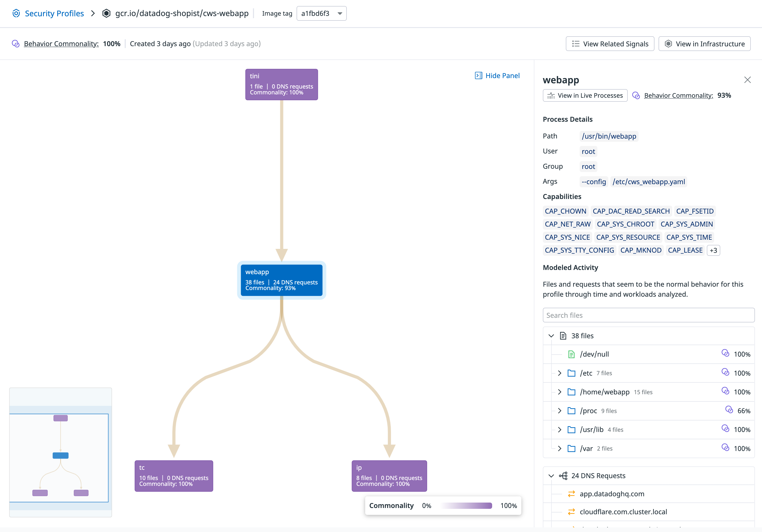Click the hexagon icon on View in Infrastructure
The image size is (762, 532).
pyautogui.click(x=668, y=43)
